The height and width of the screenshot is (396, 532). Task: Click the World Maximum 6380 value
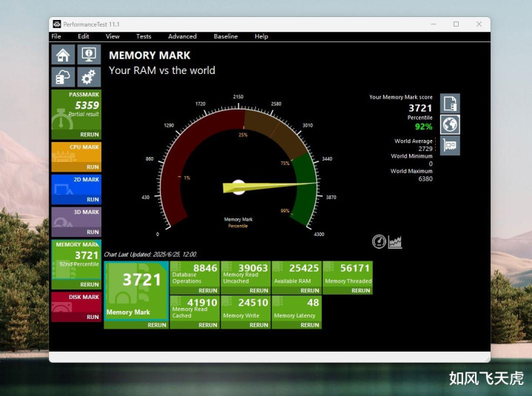point(425,179)
